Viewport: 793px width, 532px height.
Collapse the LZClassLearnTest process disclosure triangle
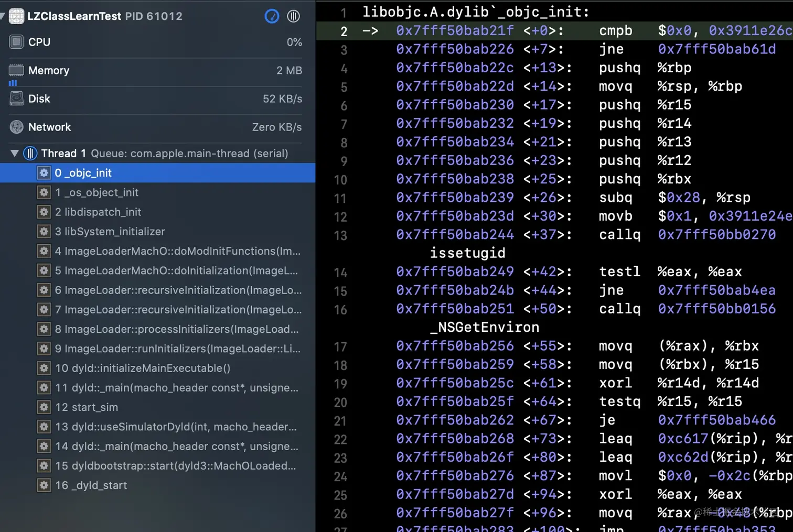(2, 16)
